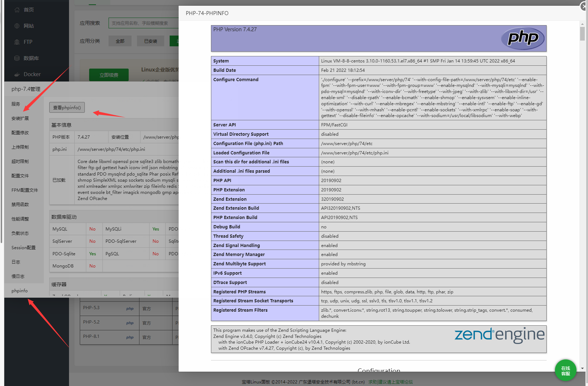The height and width of the screenshot is (386, 588).
Task: Click the php icon beside PHP-5.3
Action: click(130, 309)
